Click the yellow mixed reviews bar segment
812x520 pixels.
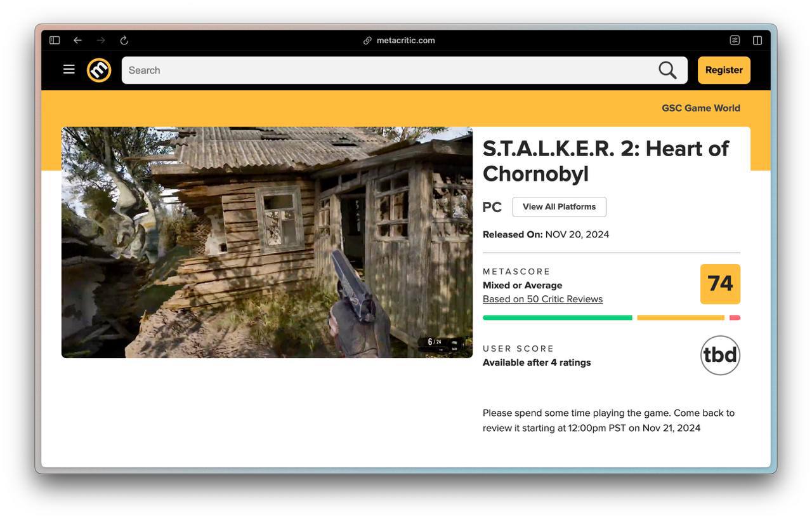pos(681,317)
